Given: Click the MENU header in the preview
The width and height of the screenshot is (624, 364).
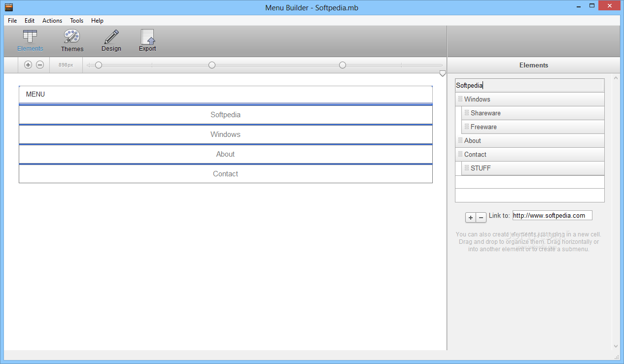Looking at the screenshot, I should coord(226,94).
